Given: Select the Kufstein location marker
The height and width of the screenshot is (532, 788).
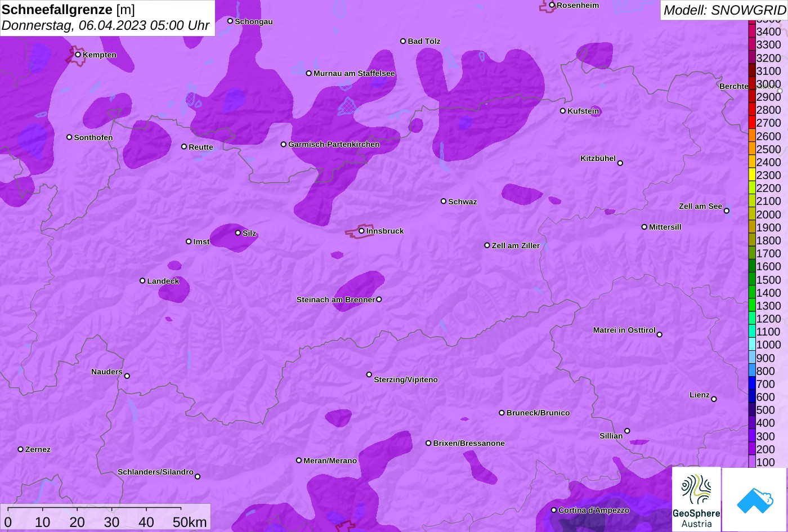Looking at the screenshot, I should click(563, 111).
